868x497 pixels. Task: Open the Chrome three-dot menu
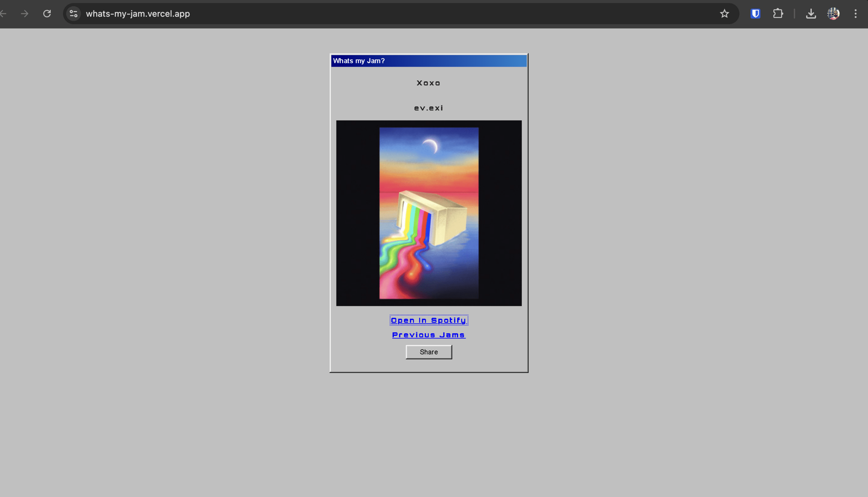pyautogui.click(x=855, y=14)
